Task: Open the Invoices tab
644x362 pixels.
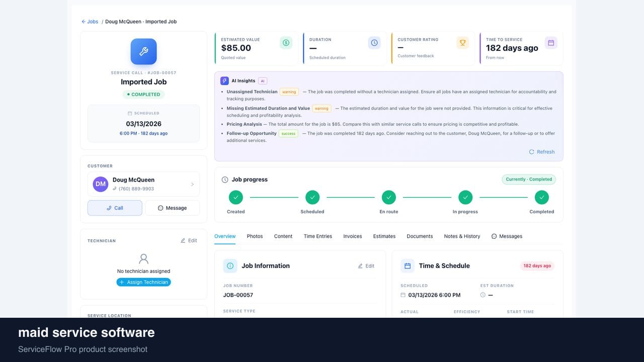Action: (353, 236)
